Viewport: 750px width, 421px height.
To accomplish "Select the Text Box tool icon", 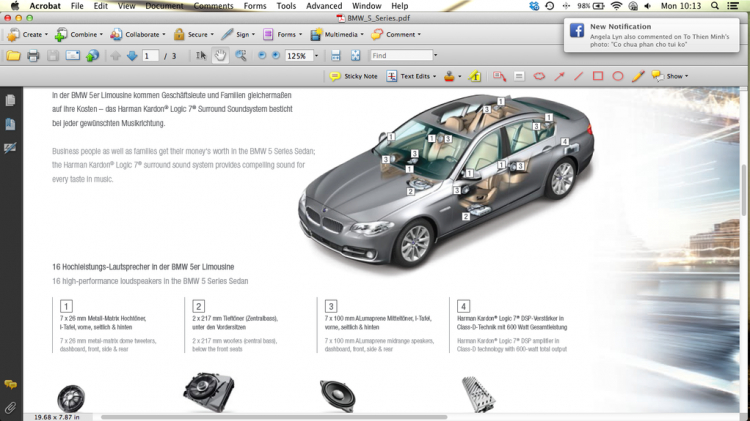I will point(519,76).
